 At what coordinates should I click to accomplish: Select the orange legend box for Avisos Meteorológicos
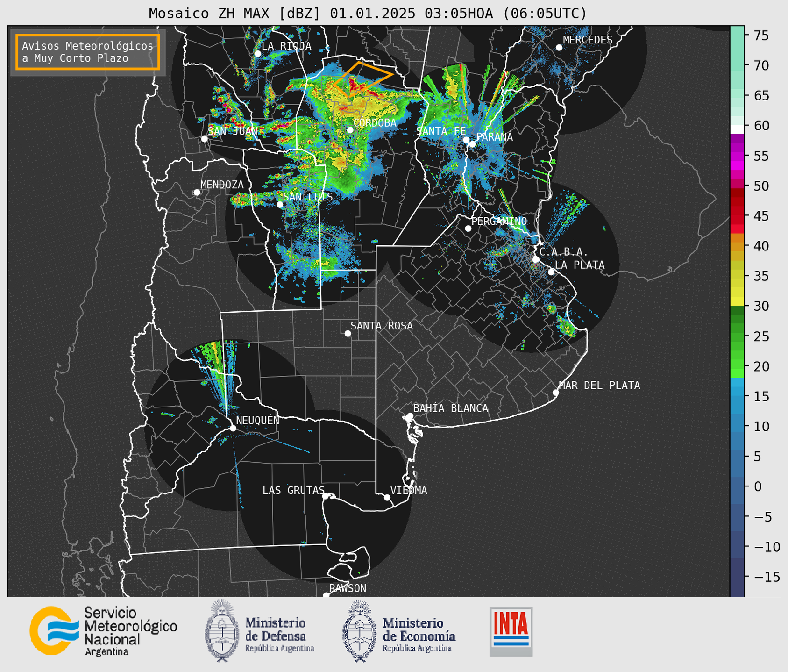tap(88, 52)
